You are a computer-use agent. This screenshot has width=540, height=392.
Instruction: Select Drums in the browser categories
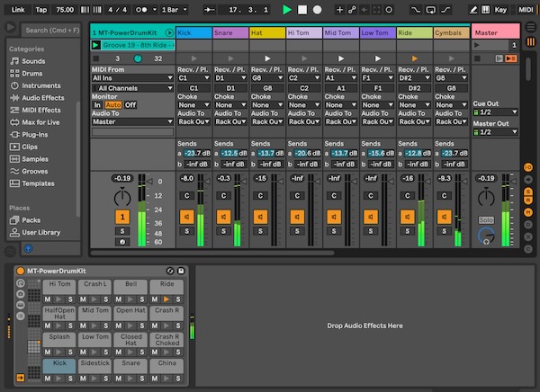click(31, 73)
